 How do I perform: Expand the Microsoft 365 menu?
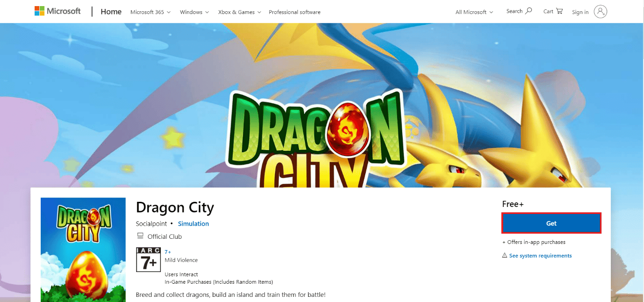(150, 12)
